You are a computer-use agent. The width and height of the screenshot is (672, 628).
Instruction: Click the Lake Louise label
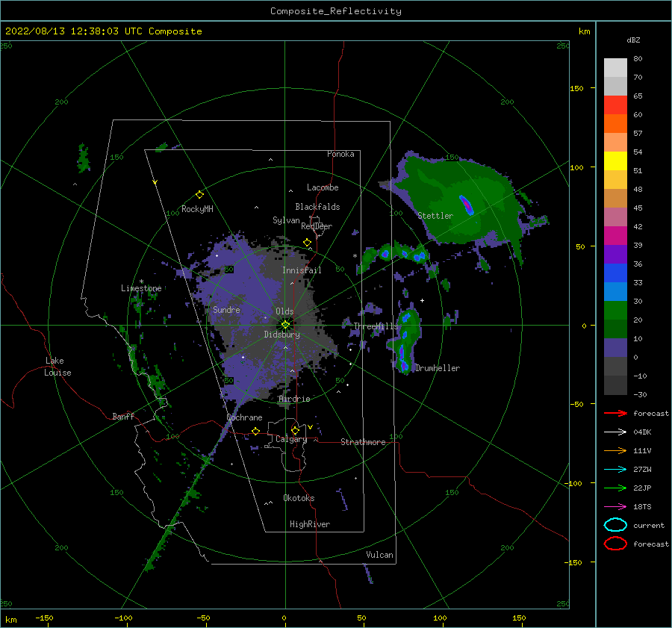[x=57, y=367]
